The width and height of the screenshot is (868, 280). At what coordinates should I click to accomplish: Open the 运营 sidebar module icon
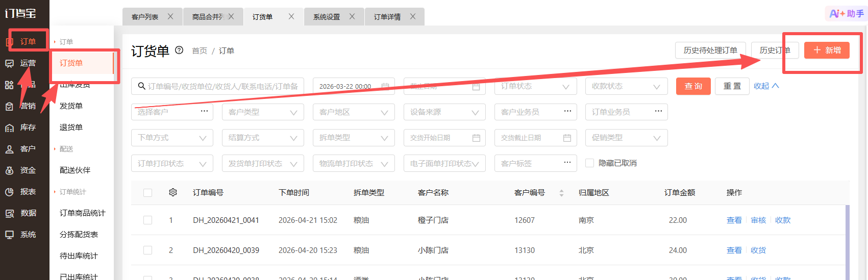tap(9, 63)
